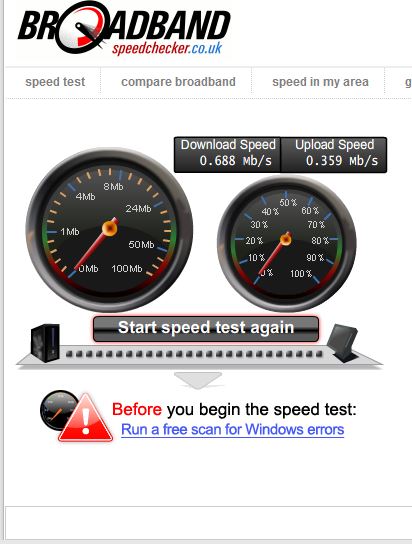
Task: Click the 50% label on the small gauge
Action: tap(288, 202)
